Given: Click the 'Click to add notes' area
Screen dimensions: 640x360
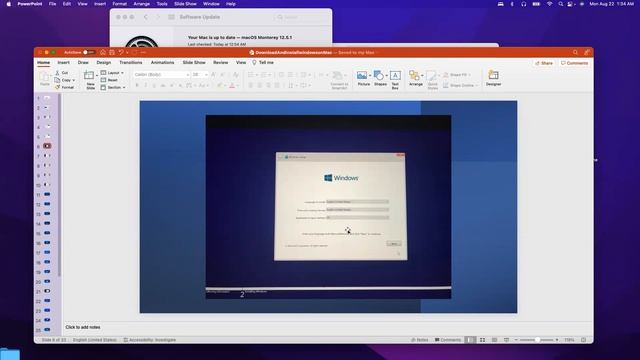Looking at the screenshot, I should tap(83, 327).
